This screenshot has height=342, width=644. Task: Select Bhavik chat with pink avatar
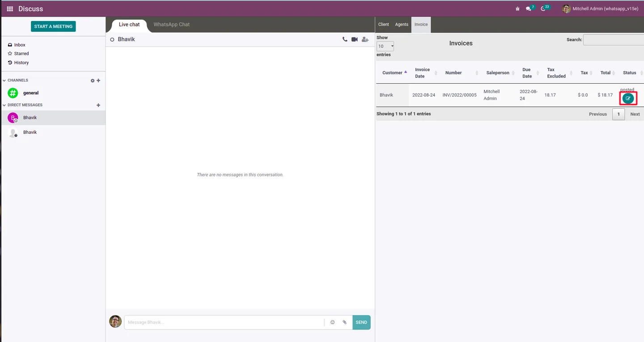[53, 118]
